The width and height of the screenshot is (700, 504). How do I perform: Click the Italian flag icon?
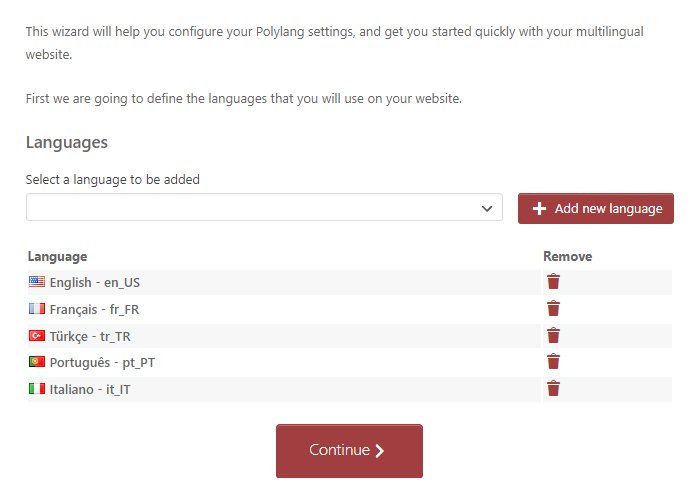point(37,389)
